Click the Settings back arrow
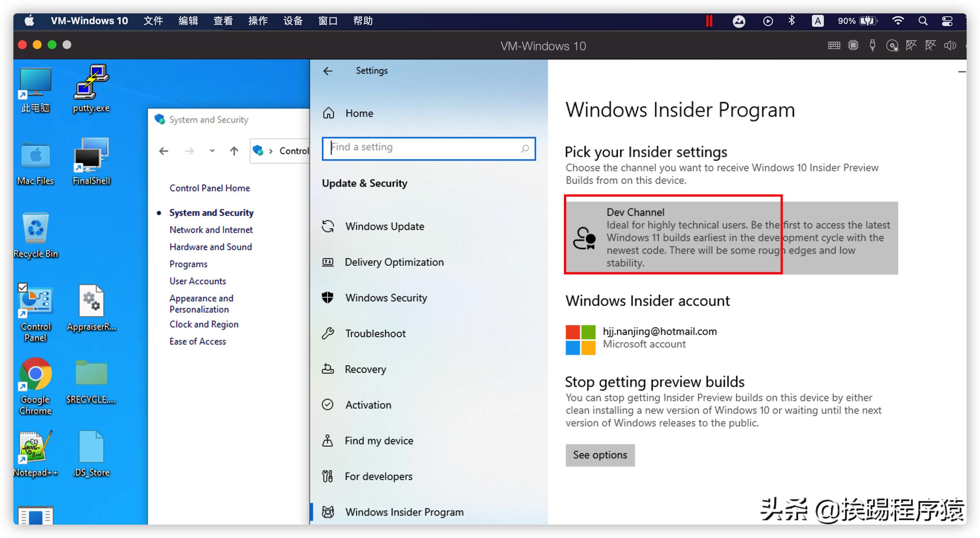Screen dimensions: 980x538 328,71
